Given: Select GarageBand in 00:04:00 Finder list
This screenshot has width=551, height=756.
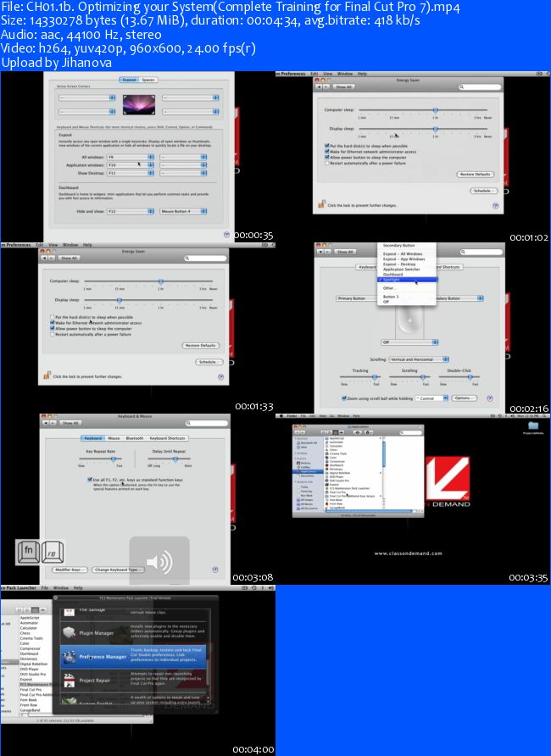Looking at the screenshot, I should pyautogui.click(x=30, y=710).
